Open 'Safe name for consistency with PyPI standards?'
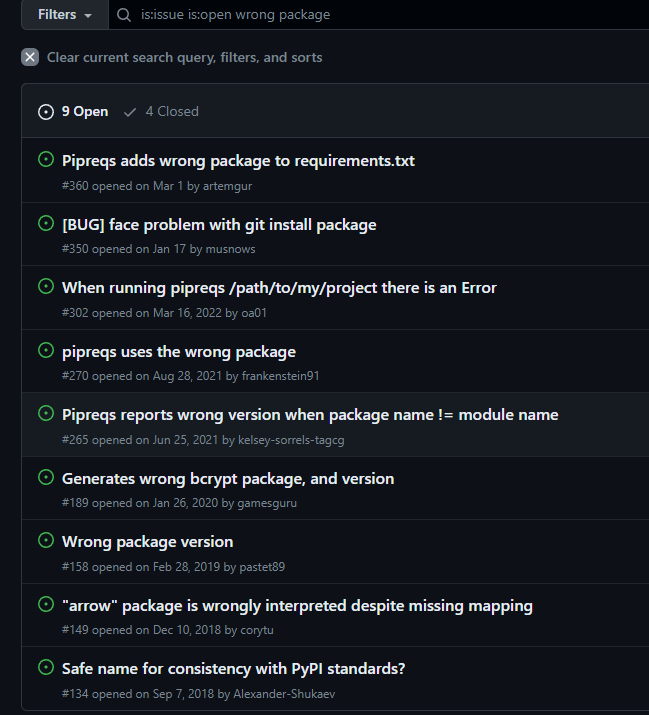This screenshot has height=715, width=649. point(233,668)
